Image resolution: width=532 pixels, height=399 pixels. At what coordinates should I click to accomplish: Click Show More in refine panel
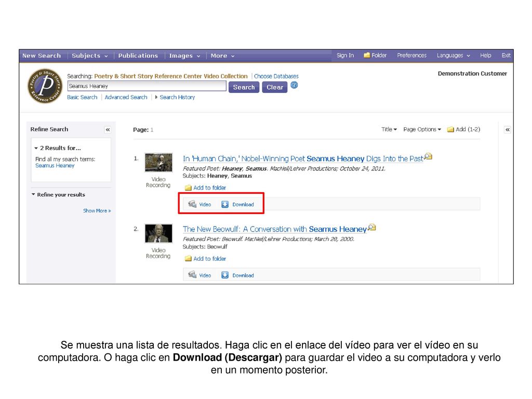pos(97,211)
